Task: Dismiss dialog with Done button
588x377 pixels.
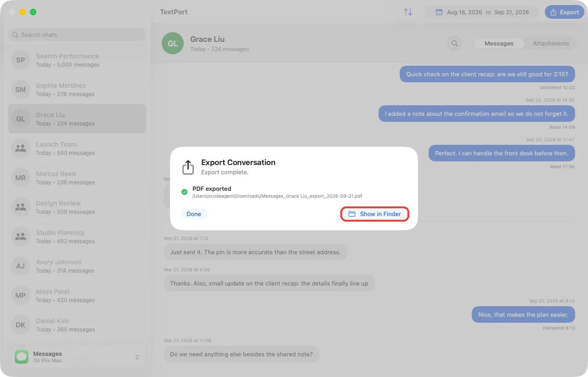Action: coord(193,214)
